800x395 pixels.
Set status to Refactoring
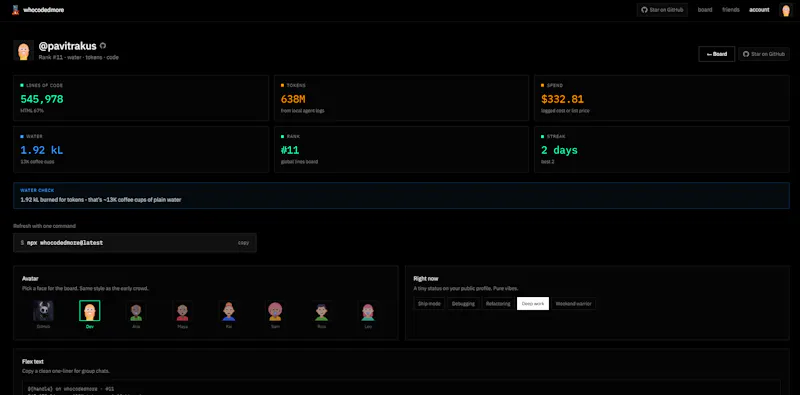[x=498, y=304]
